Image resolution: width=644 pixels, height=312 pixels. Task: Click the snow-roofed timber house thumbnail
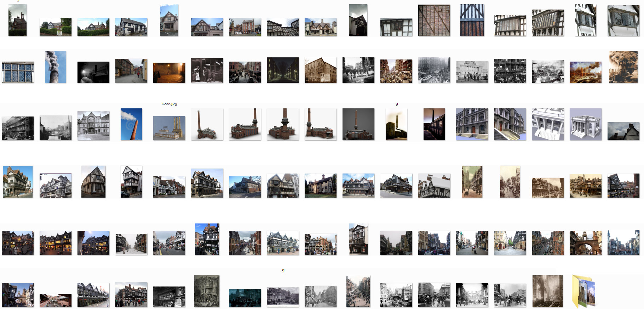pyautogui.click(x=434, y=186)
